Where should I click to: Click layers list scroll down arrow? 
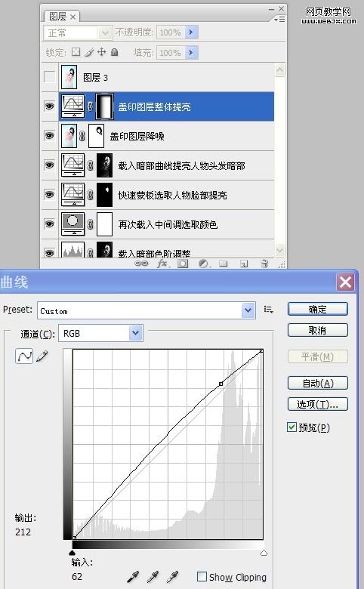[x=280, y=251]
